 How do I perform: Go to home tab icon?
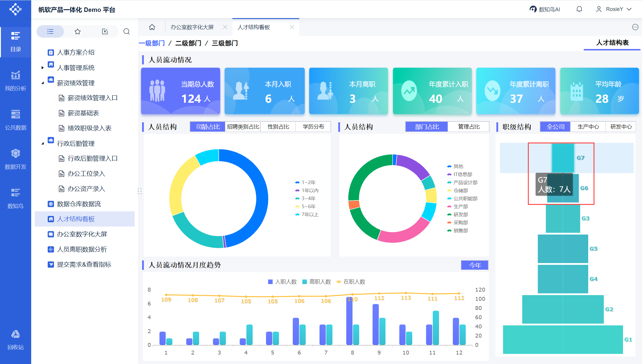pyautogui.click(x=152, y=27)
